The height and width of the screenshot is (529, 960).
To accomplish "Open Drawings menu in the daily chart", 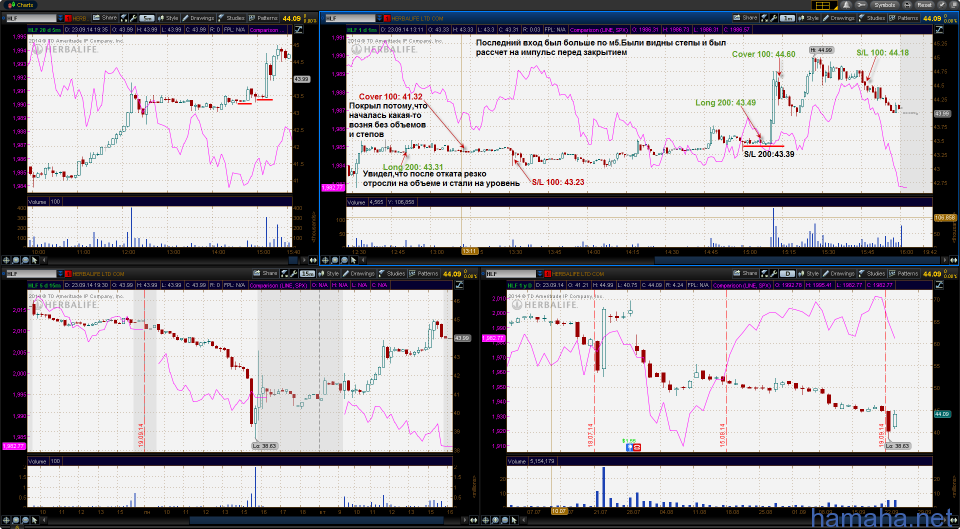I will tap(838, 273).
